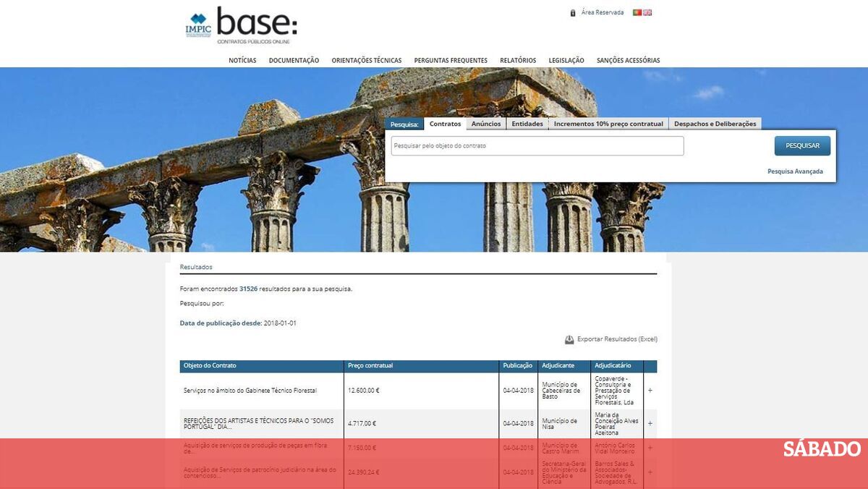The width and height of the screenshot is (868, 489).
Task: Open the Relatórios menu item
Action: pos(518,61)
